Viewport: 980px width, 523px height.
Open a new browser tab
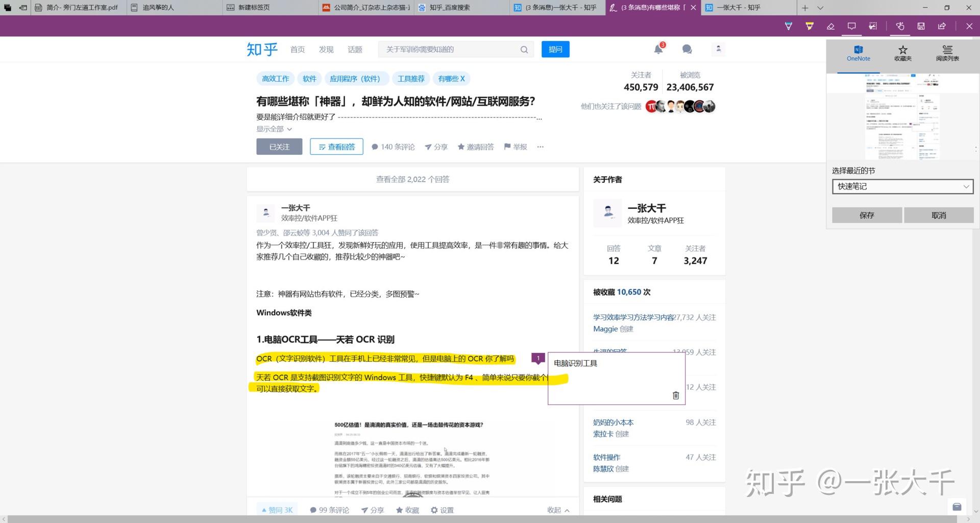click(805, 8)
